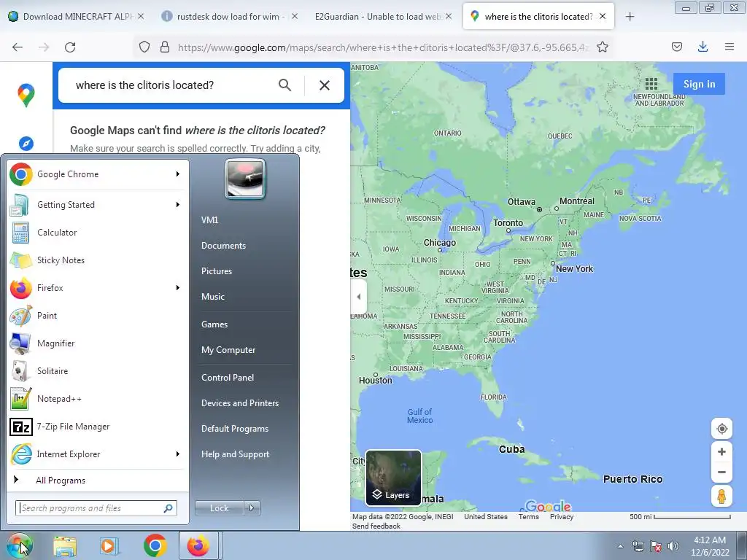Click the Send feedback link on the map
The width and height of the screenshot is (747, 560).
pyautogui.click(x=376, y=526)
